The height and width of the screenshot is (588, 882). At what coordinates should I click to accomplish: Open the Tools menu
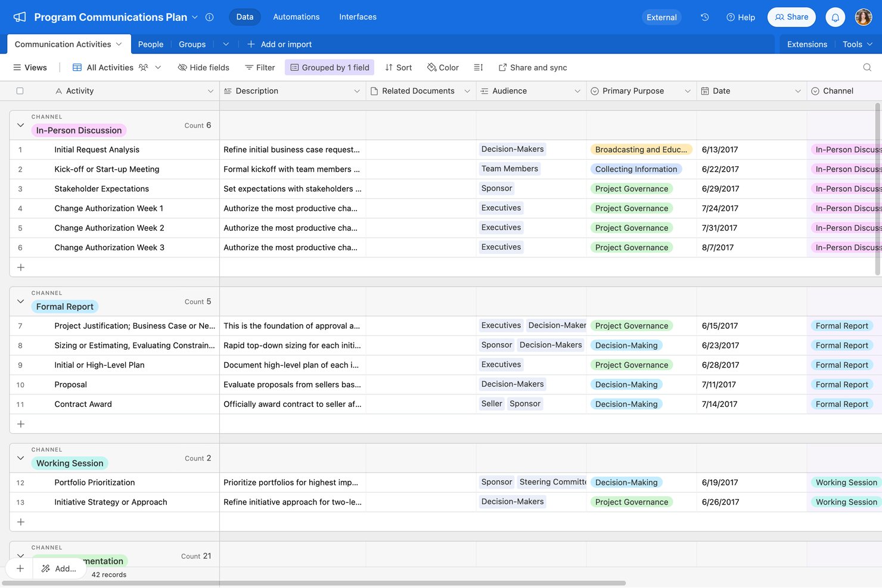pos(858,44)
